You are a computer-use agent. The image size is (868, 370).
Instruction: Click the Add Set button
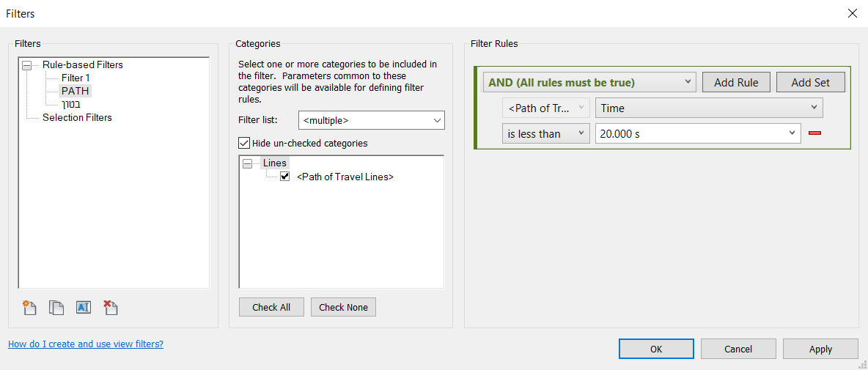[810, 82]
